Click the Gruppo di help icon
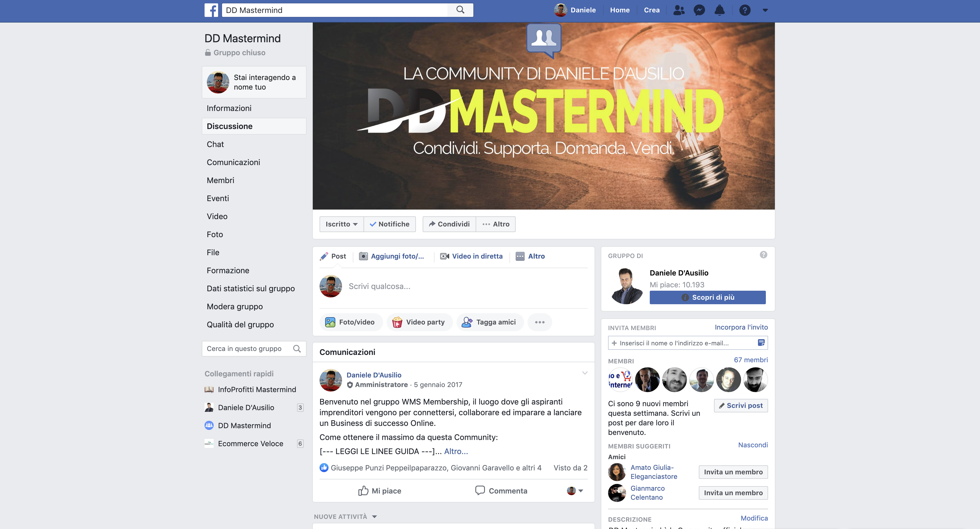Viewport: 980px width, 529px height. [763, 255]
